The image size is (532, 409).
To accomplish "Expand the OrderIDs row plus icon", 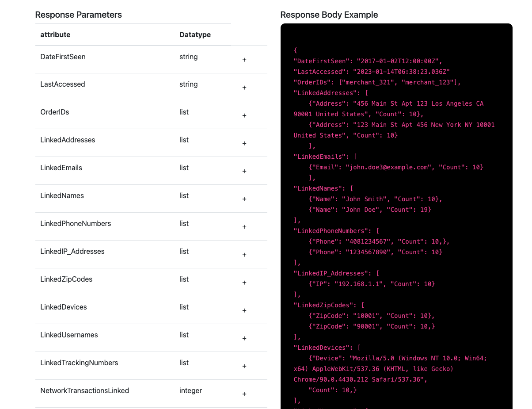I will pyautogui.click(x=244, y=115).
